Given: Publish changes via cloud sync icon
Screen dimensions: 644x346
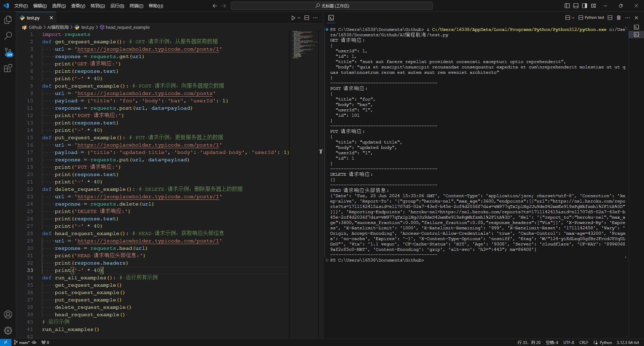Looking at the screenshot, I should 34,342.
